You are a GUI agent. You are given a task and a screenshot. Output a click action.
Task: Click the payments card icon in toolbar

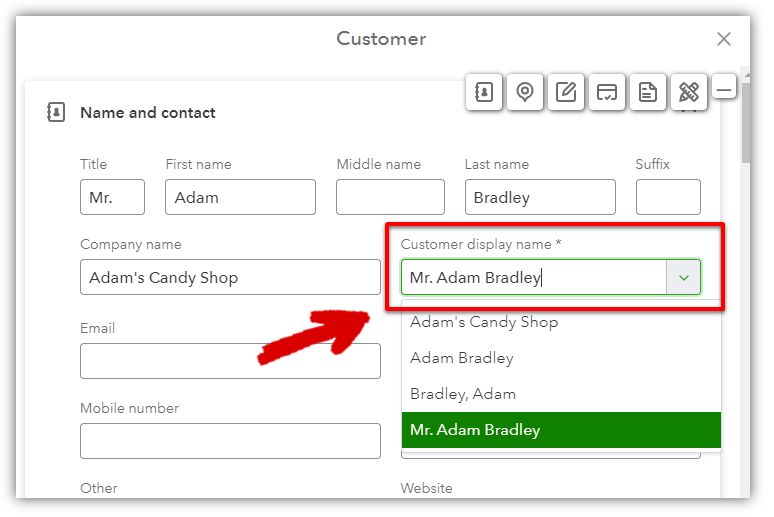point(607,92)
